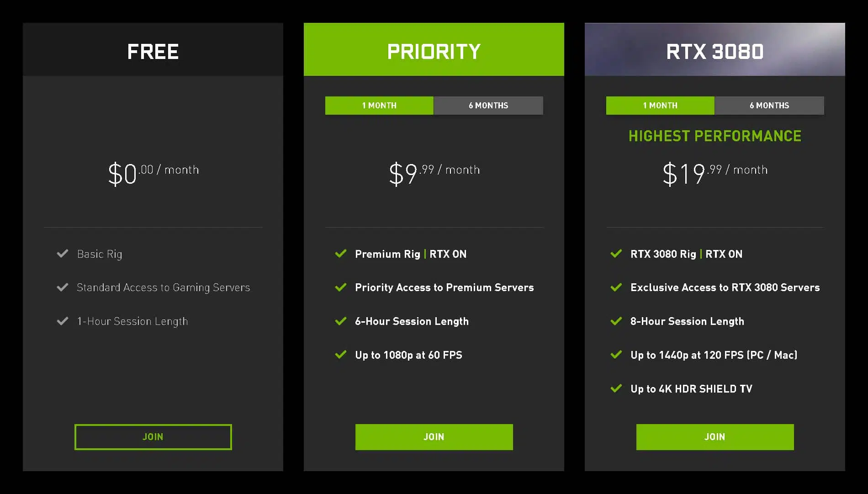
Task: Click green checkmark next to 6-Hour Session Length
Action: coord(341,321)
